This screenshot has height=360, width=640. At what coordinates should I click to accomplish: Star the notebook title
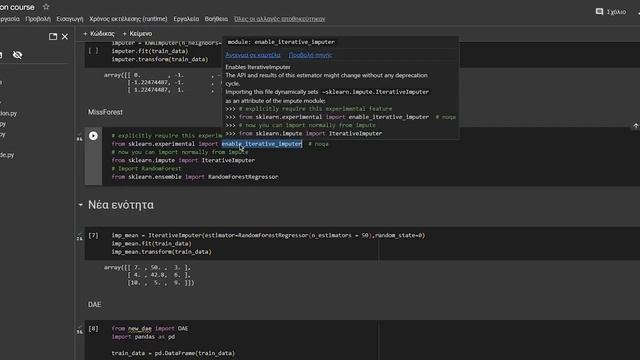[46, 7]
